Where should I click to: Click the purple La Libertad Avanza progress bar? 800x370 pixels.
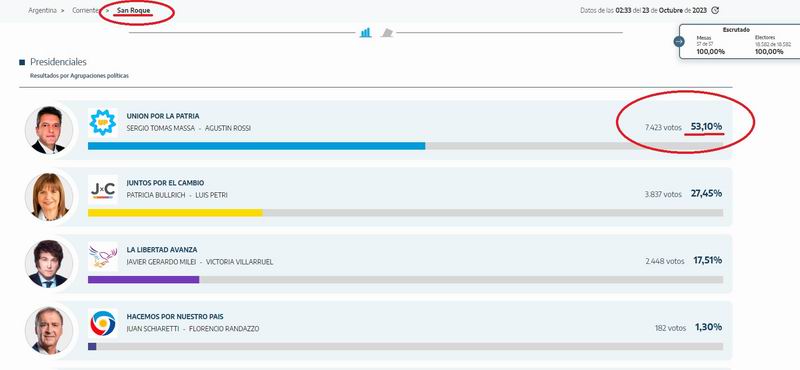(x=143, y=280)
